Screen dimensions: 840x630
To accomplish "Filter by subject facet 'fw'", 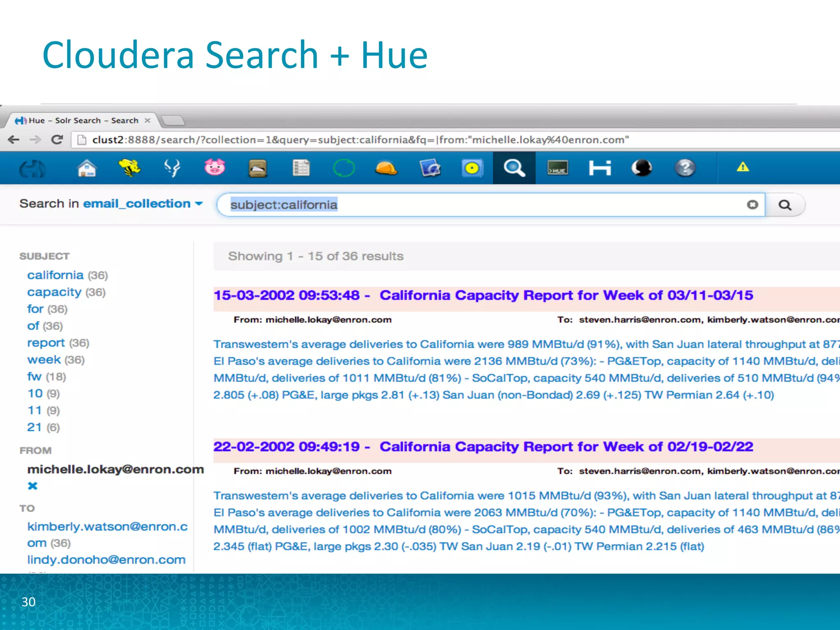I will pos(34,377).
